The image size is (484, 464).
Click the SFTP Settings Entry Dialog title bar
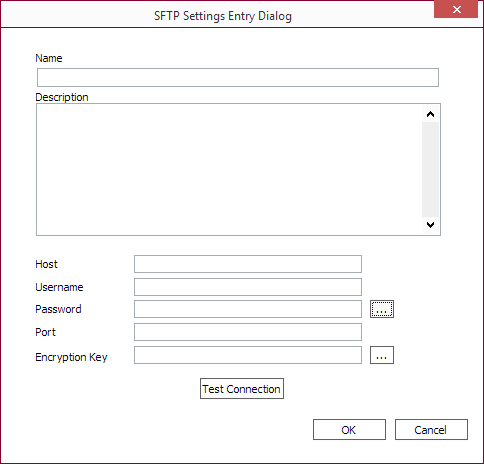tap(223, 16)
